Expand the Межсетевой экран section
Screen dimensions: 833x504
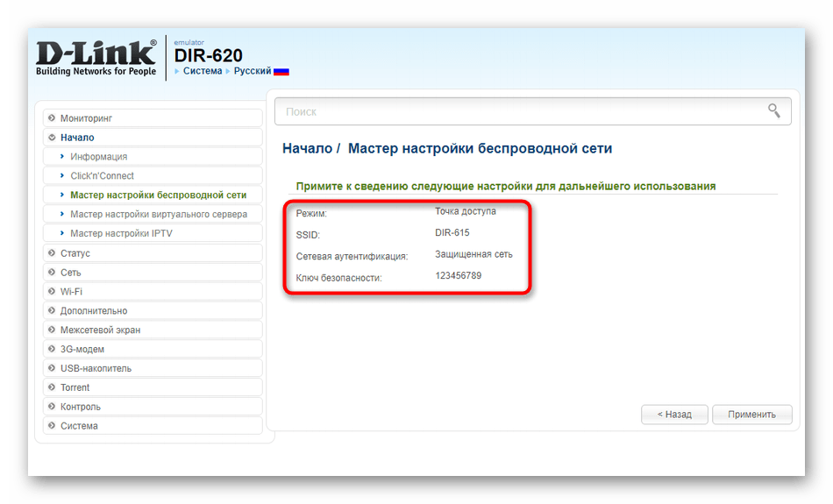100,330
